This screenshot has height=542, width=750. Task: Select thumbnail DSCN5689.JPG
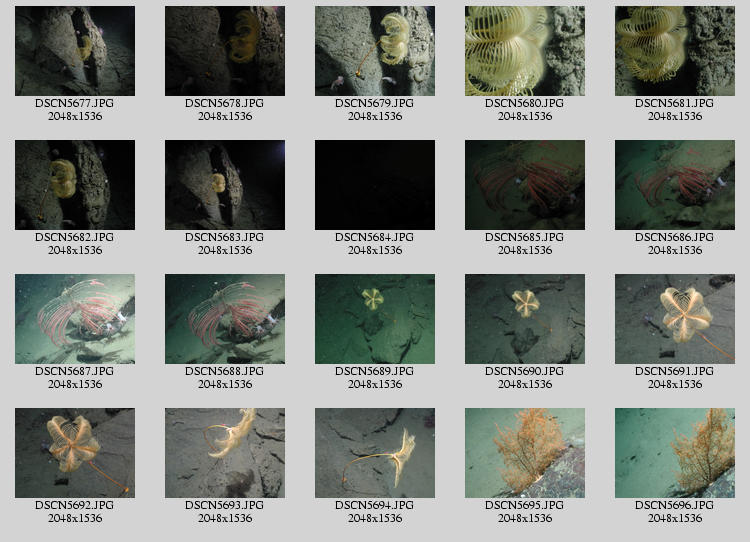click(x=375, y=319)
